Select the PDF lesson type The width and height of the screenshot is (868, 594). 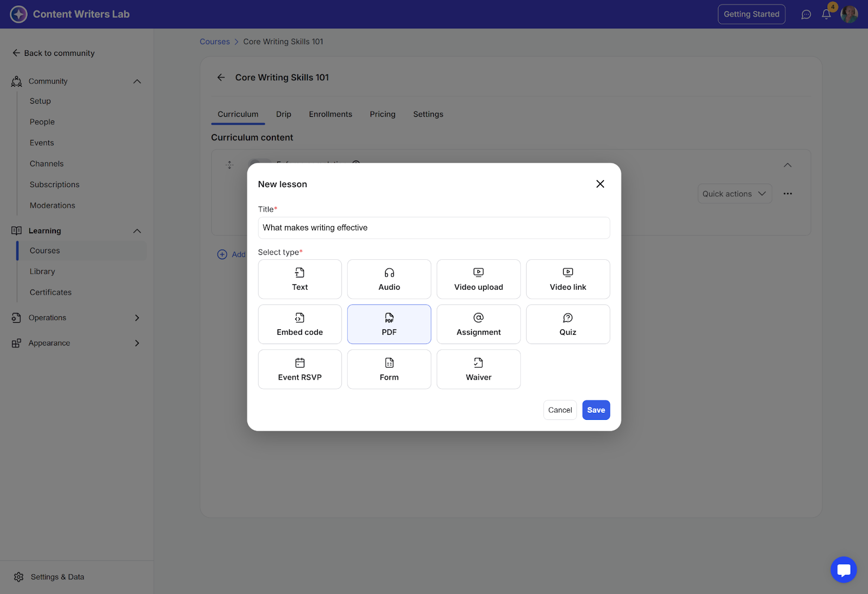[389, 324]
